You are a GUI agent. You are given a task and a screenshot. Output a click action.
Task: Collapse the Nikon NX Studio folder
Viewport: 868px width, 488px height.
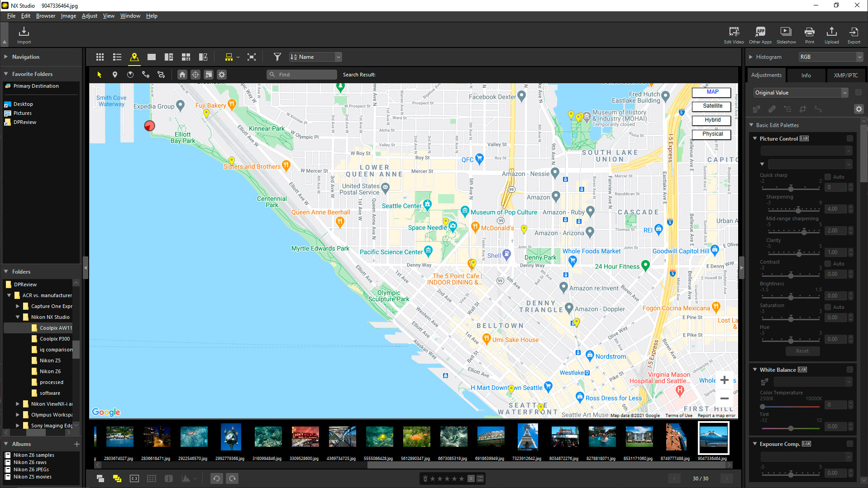point(18,317)
